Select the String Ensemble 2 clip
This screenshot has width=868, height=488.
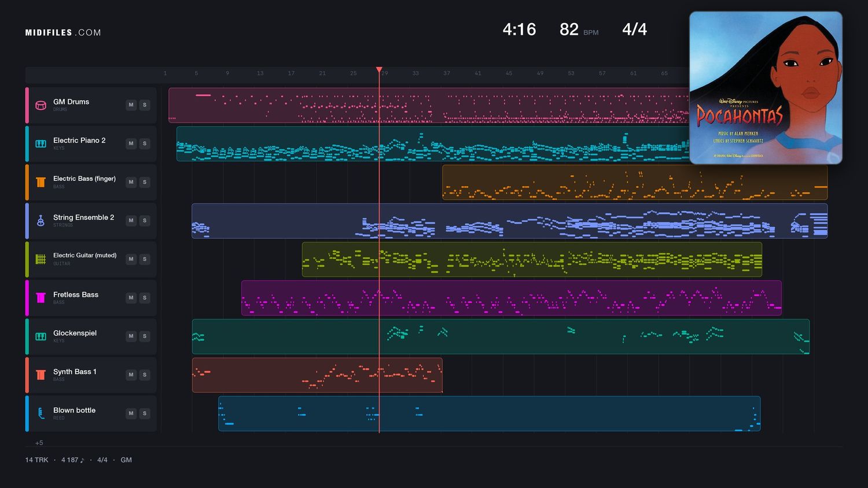click(x=509, y=221)
